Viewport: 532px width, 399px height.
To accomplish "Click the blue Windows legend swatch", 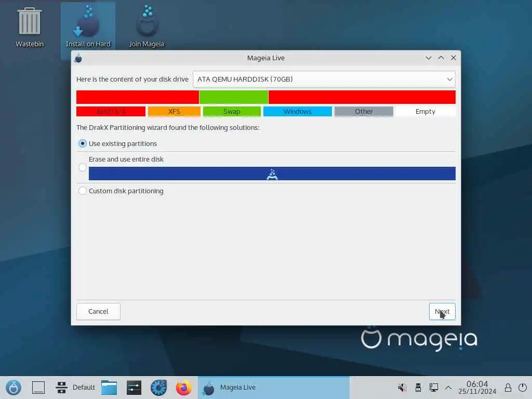I will point(298,111).
